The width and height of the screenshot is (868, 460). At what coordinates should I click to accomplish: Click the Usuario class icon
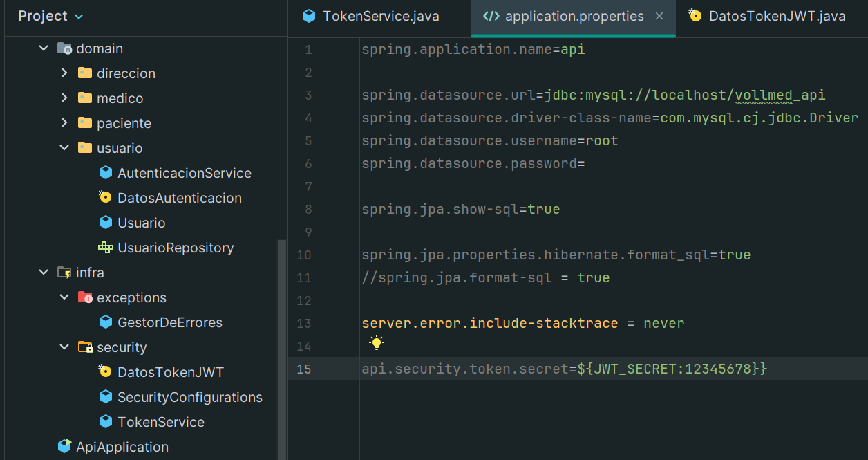106,222
